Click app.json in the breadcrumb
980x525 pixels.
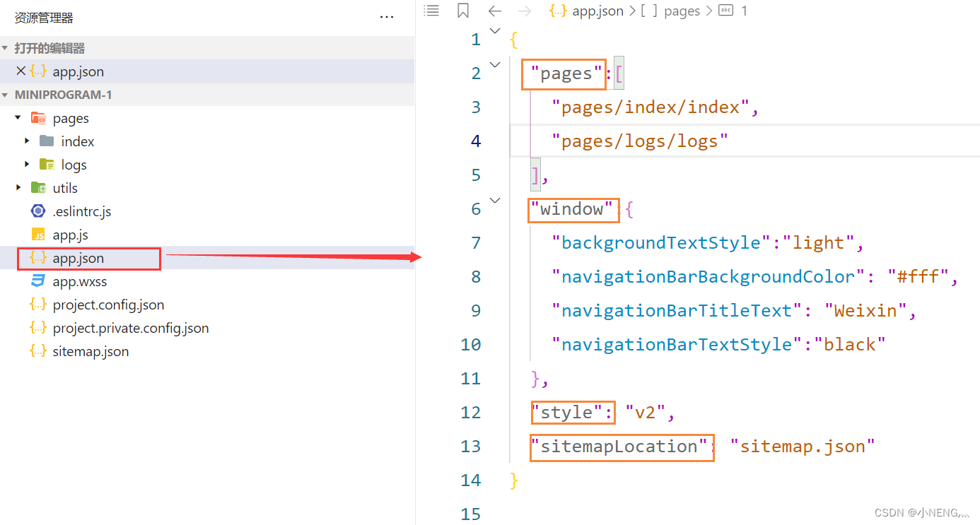pyautogui.click(x=598, y=11)
